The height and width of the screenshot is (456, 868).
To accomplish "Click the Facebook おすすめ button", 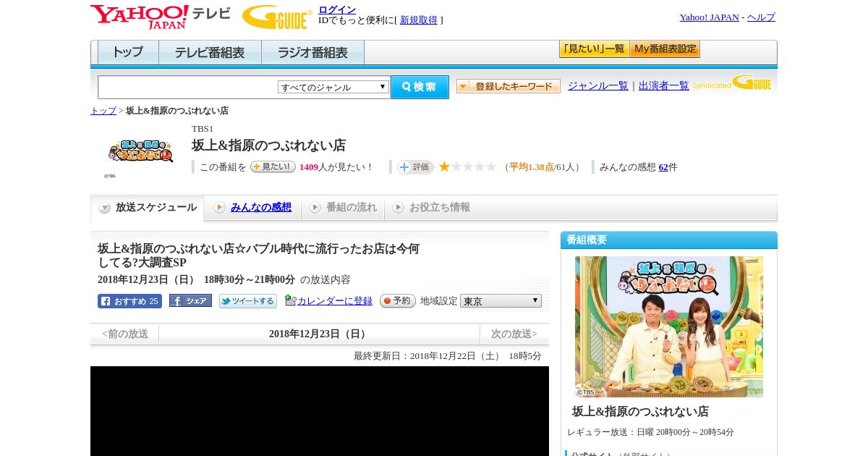I will (x=129, y=301).
